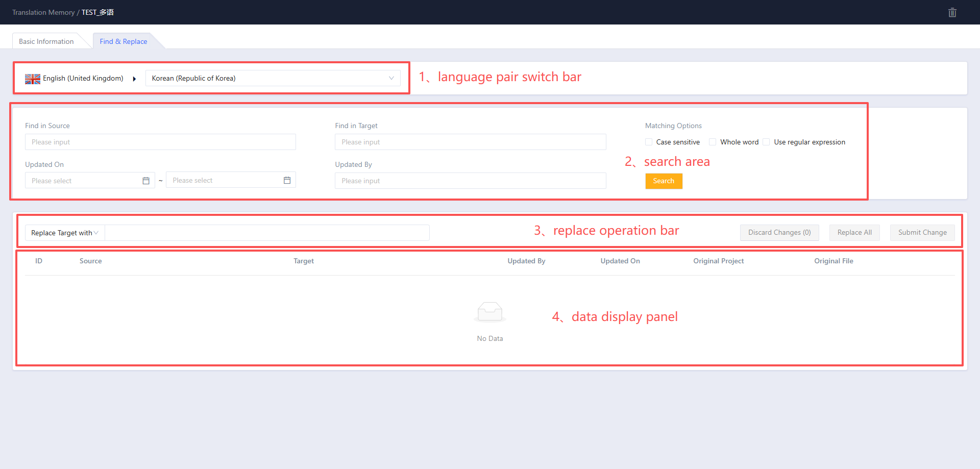Toggle Use regular expression checkbox
Viewport: 980px width, 469px height.
pos(766,142)
